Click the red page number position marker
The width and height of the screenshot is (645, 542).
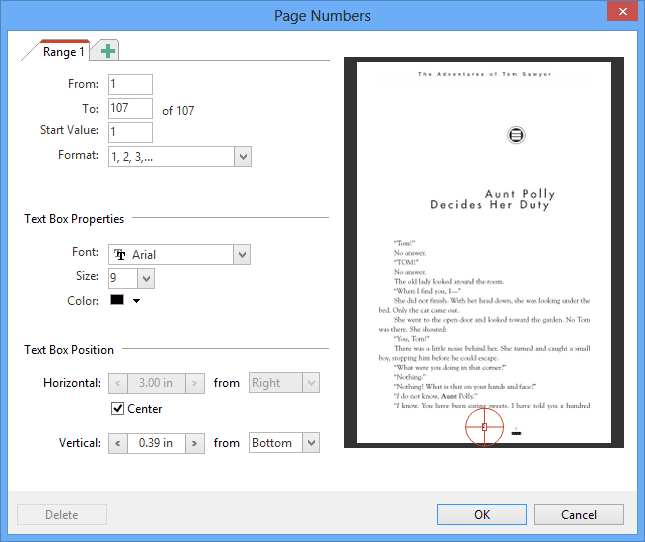coord(484,427)
